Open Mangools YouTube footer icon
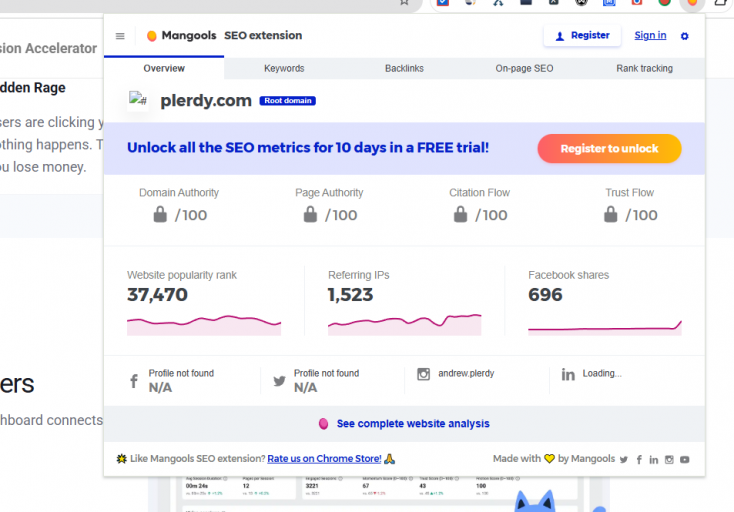The height and width of the screenshot is (512, 734). (x=684, y=460)
